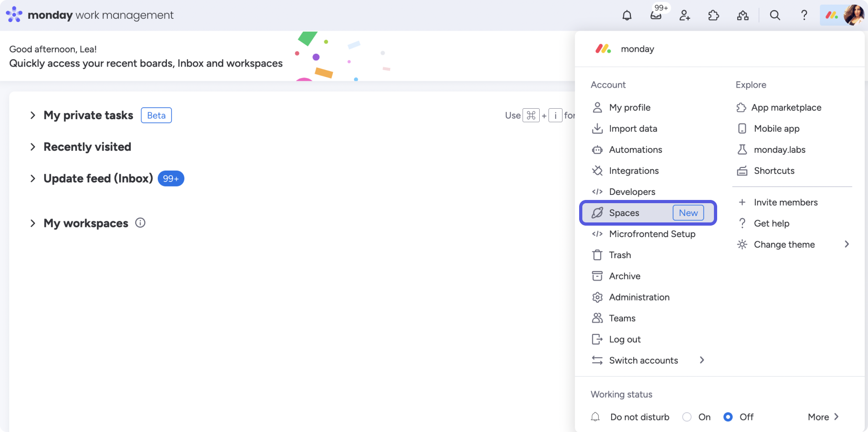This screenshot has width=868, height=432.
Task: Click the monday logo in the top left corner
Action: click(14, 15)
